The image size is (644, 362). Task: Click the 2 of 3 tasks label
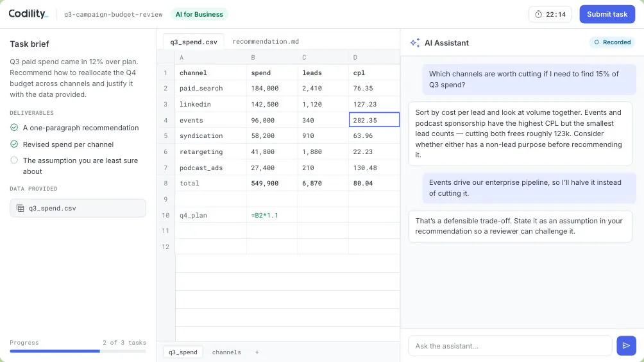coord(124,342)
